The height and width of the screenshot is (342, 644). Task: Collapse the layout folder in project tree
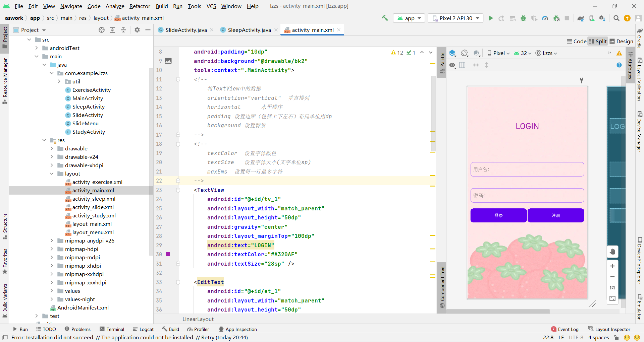pyautogui.click(x=52, y=174)
